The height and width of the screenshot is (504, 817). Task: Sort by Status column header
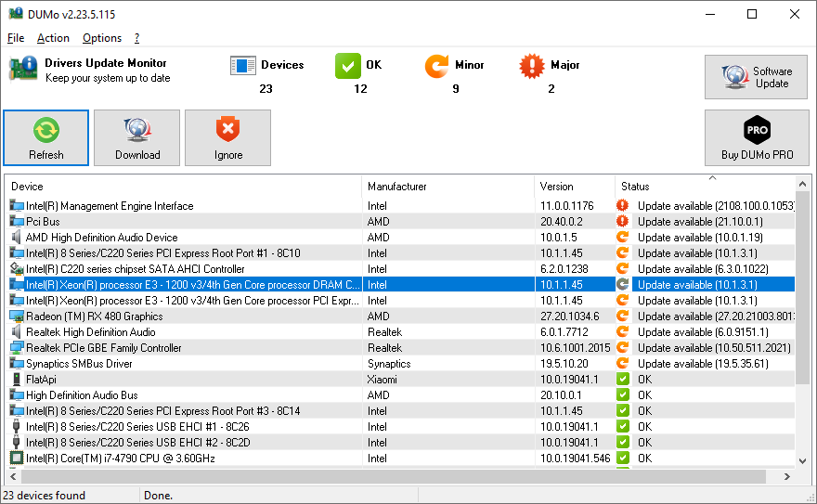tap(705, 187)
